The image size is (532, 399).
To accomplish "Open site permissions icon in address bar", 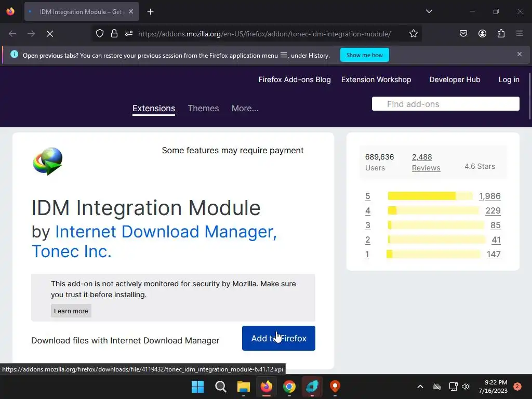I will pyautogui.click(x=129, y=34).
